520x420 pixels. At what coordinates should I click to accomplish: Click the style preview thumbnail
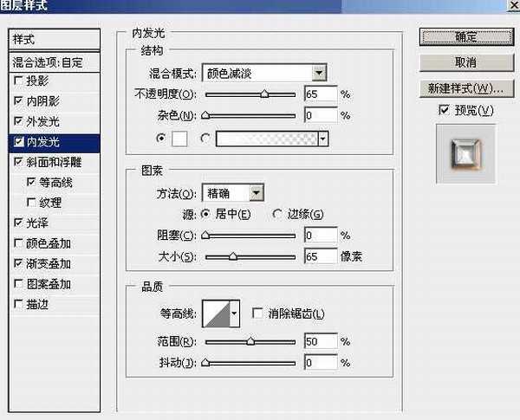(466, 153)
